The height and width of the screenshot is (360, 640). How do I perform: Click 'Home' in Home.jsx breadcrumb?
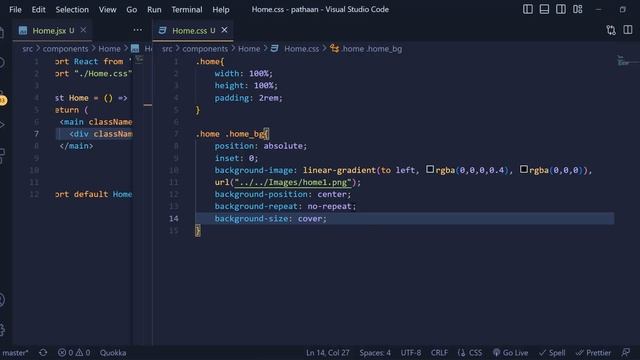109,49
